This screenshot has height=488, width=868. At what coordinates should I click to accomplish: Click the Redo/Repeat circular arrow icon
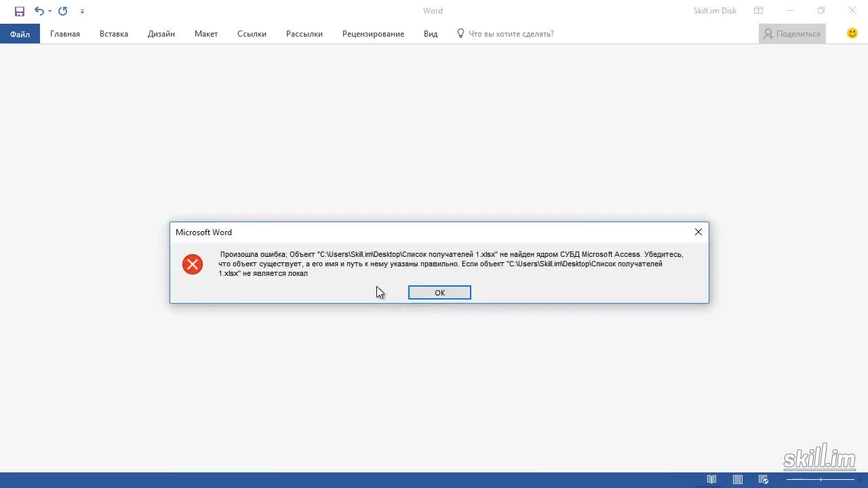pyautogui.click(x=62, y=12)
